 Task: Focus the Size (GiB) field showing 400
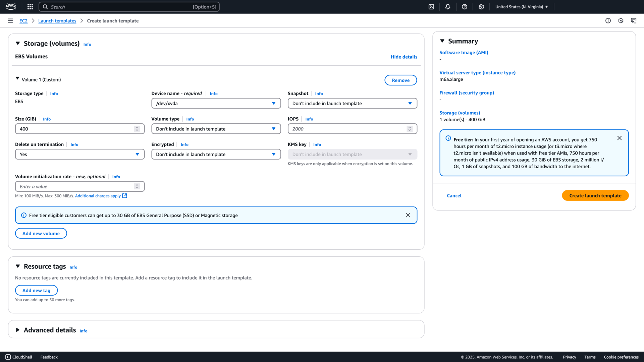[80, 129]
